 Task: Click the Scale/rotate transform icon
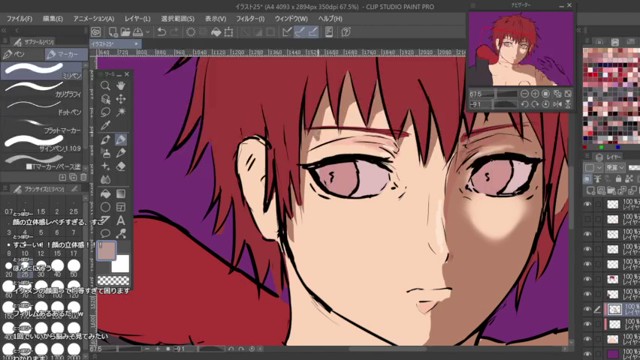[229, 32]
